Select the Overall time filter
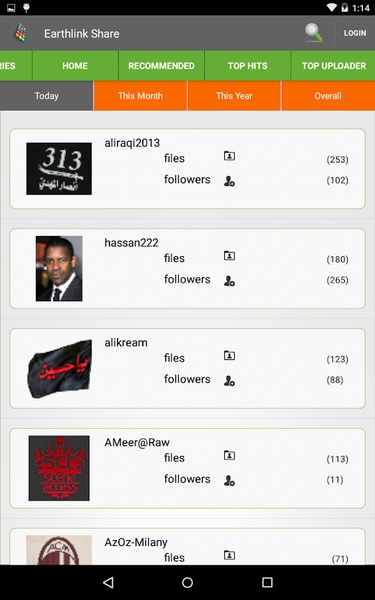 coord(328,96)
